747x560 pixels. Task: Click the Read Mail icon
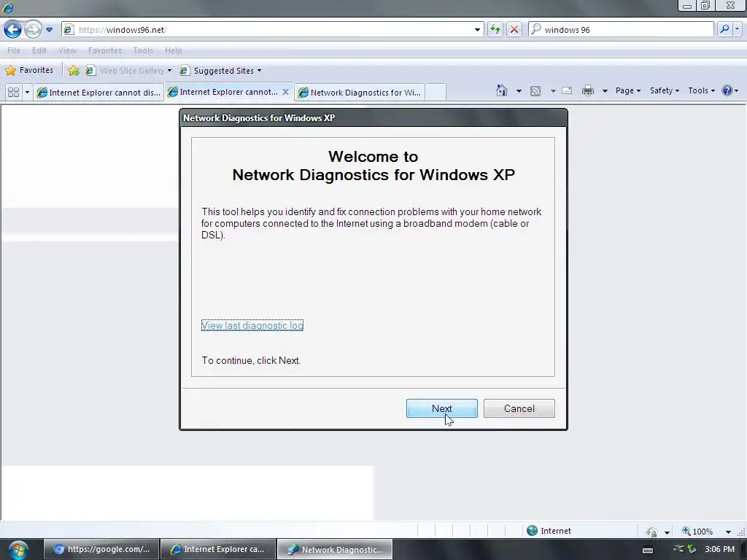(x=567, y=90)
